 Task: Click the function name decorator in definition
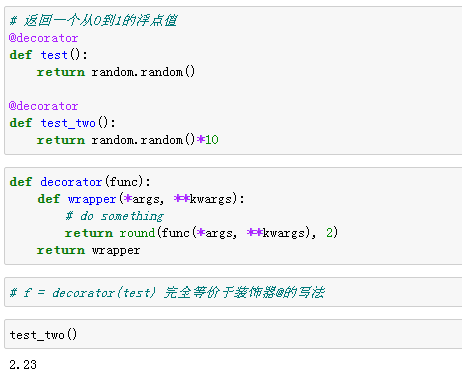pyautogui.click(x=71, y=182)
